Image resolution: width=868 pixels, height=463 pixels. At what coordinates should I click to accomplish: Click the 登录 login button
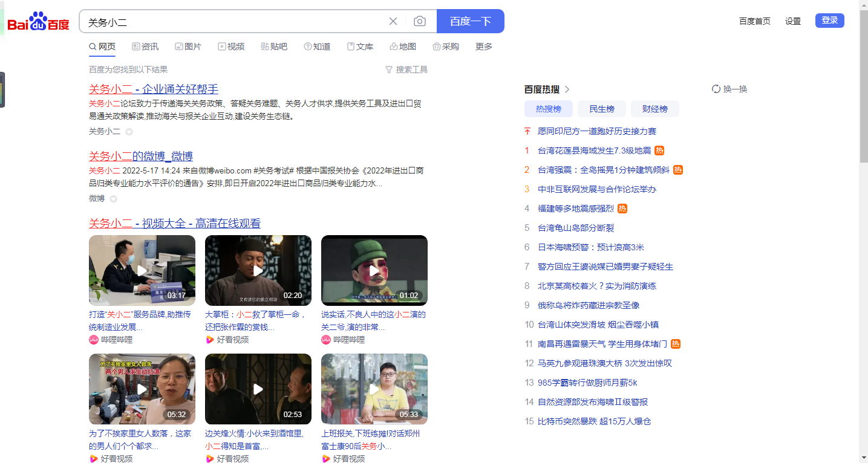[830, 21]
